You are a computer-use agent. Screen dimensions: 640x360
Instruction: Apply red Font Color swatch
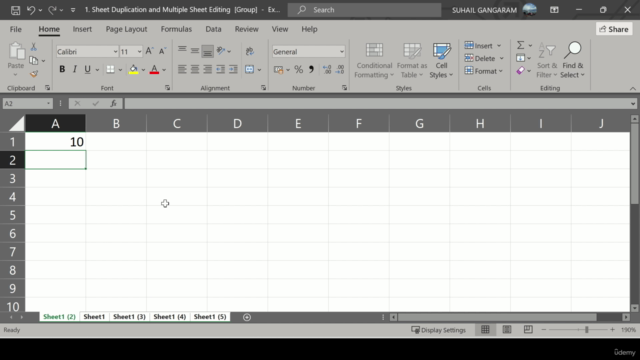click(154, 69)
